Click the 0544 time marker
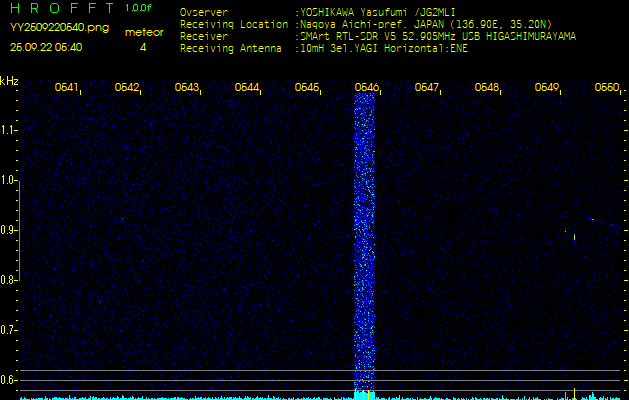Screen dimensions: 629x400 (246, 87)
